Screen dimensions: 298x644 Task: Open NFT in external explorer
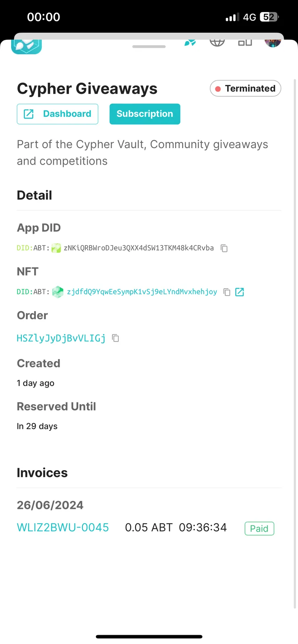[x=240, y=292]
